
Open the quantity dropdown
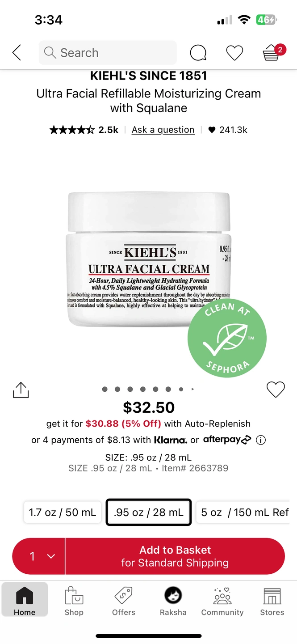point(39,556)
